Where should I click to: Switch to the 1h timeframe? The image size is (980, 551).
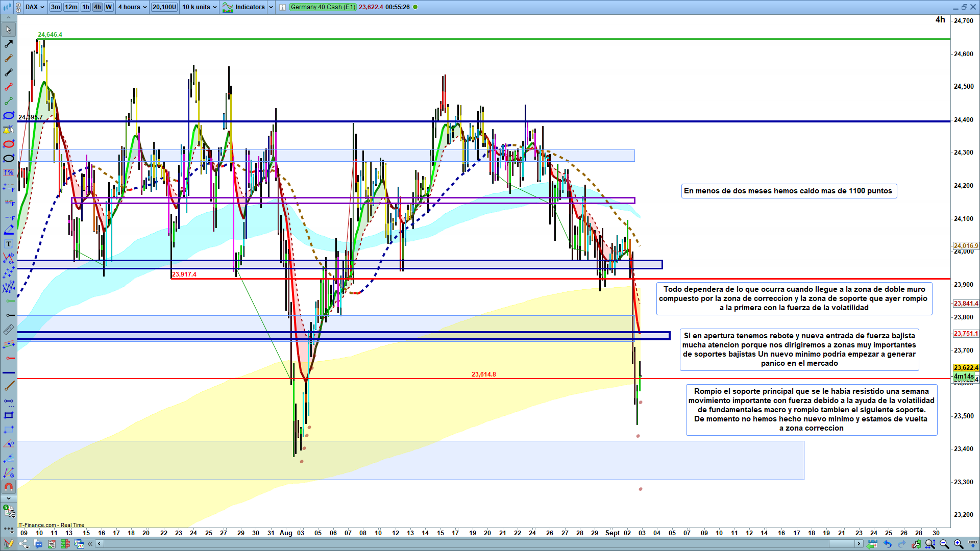(x=85, y=7)
